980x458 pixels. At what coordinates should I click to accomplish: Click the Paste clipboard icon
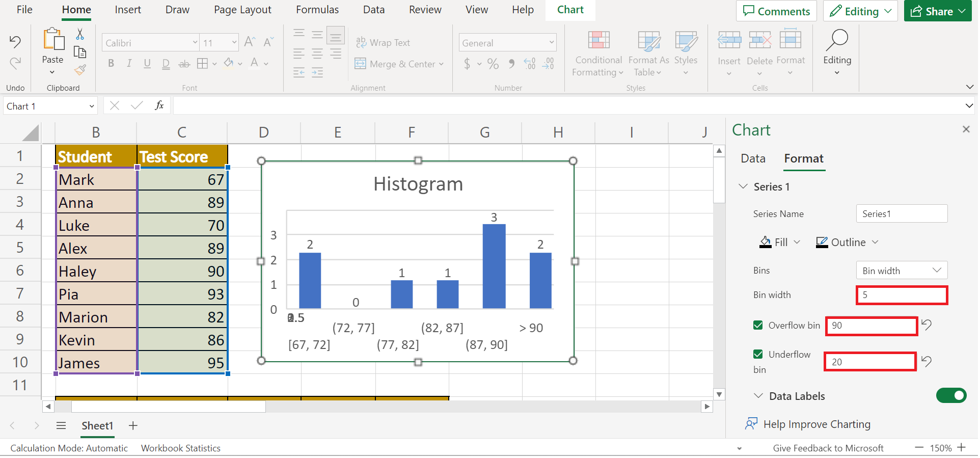tap(53, 41)
